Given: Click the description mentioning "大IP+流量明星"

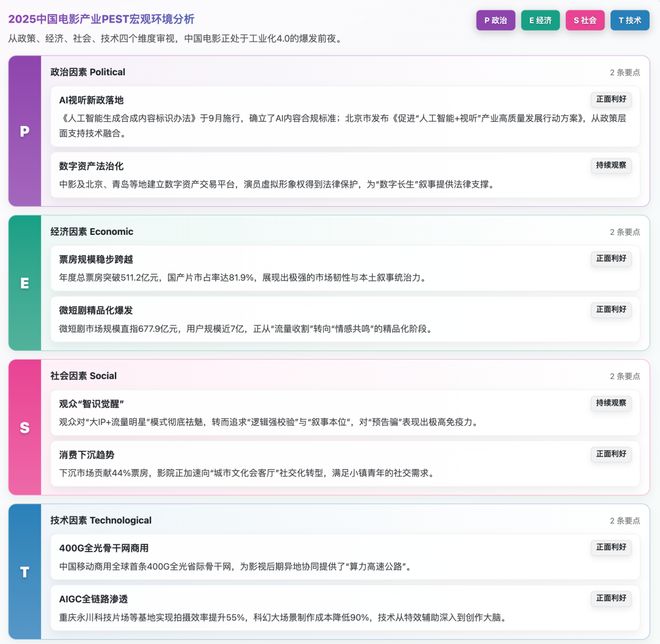Looking at the screenshot, I should (269, 422).
